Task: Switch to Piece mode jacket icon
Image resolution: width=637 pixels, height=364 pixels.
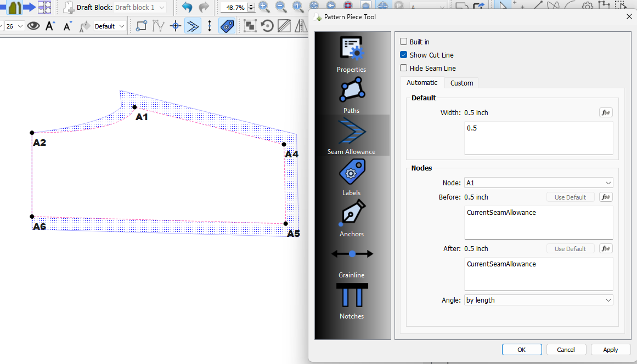Action: (15, 7)
